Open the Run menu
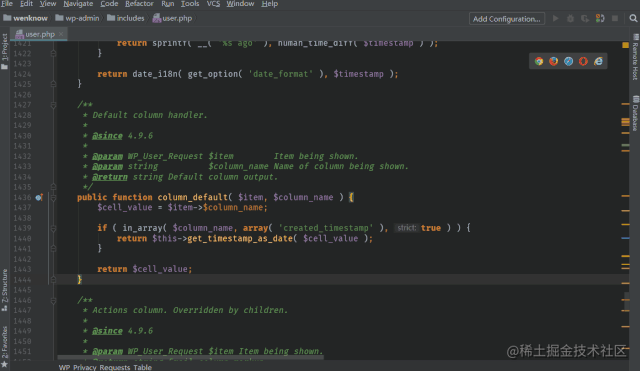The image size is (640, 371). [x=167, y=4]
